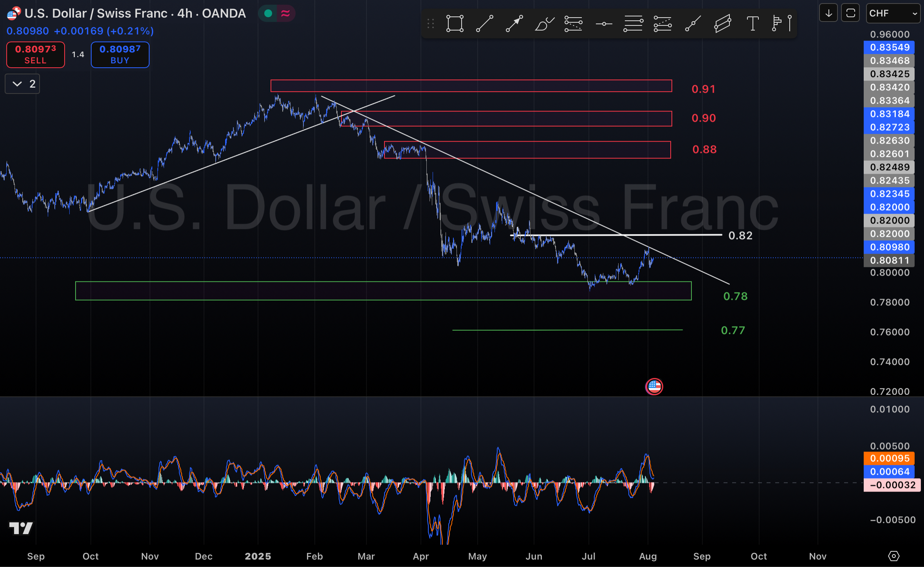Click the 0.83184 price axis label
The image size is (924, 567).
pyautogui.click(x=889, y=114)
